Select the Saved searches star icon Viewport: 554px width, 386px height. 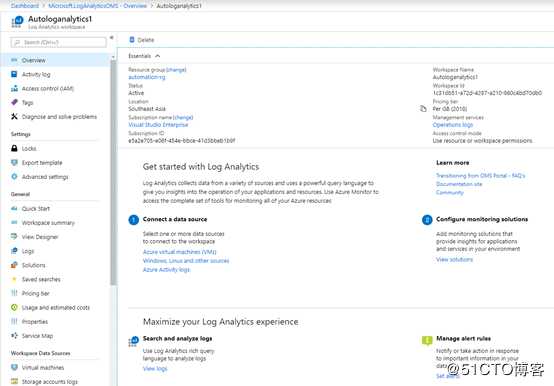pos(14,279)
